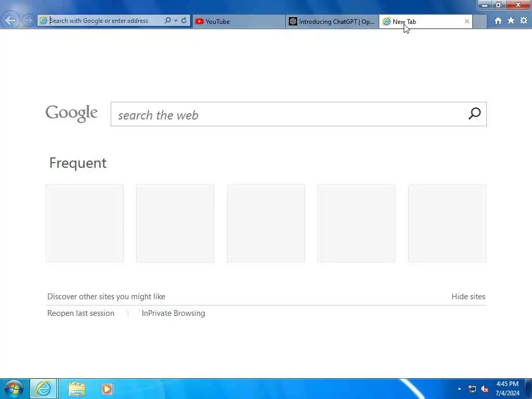The width and height of the screenshot is (532, 399).
Task: Click 'Reopen last session'
Action: tap(81, 313)
